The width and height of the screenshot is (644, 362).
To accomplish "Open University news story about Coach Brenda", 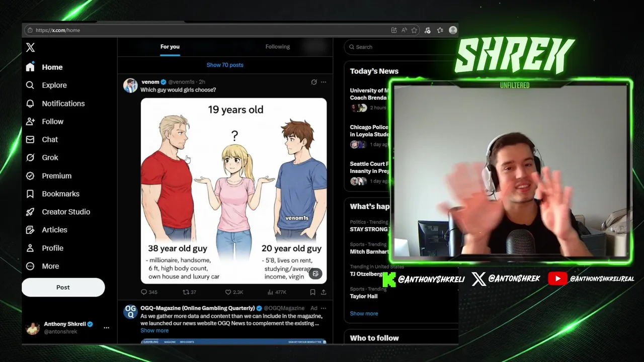I will (369, 100).
